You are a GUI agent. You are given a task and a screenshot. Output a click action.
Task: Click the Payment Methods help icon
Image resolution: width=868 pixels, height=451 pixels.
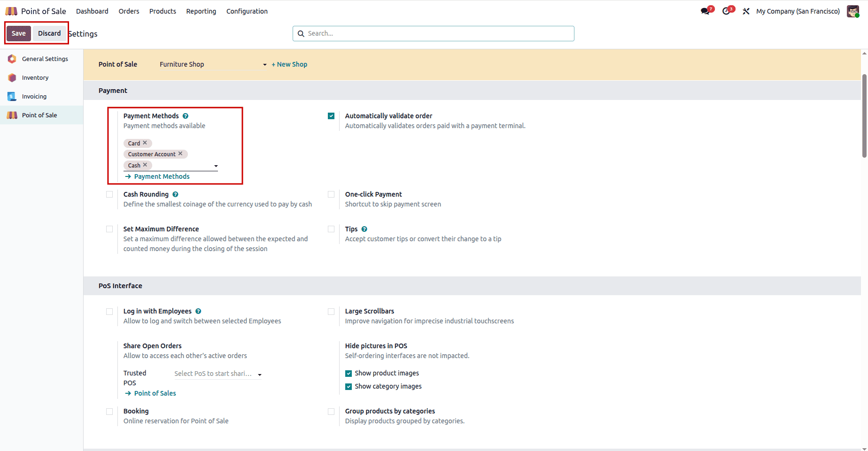pos(186,116)
